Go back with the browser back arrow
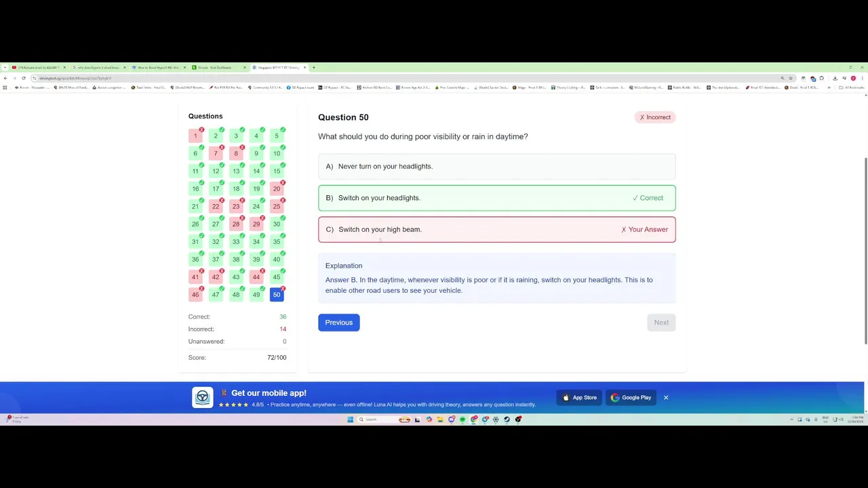868x488 pixels. (5, 78)
